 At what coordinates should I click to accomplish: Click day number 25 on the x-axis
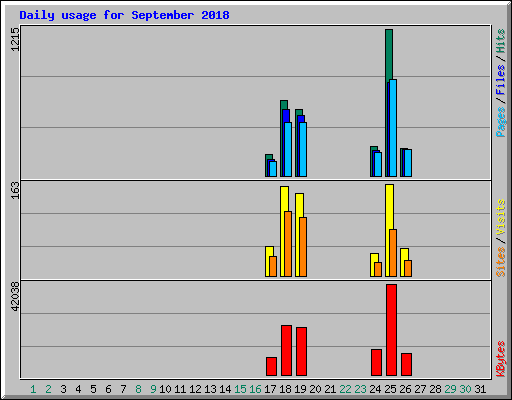[390, 389]
